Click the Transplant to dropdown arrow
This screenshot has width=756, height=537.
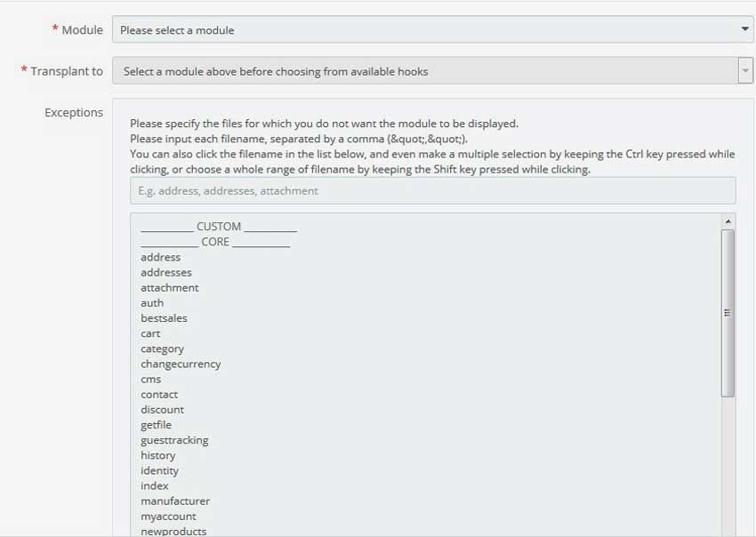click(x=747, y=70)
